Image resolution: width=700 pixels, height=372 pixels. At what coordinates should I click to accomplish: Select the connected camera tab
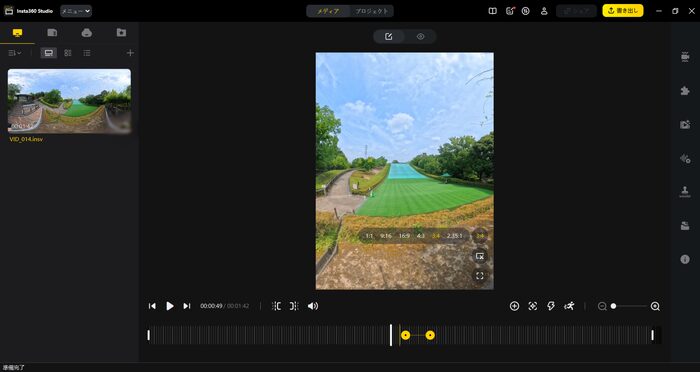tap(87, 33)
